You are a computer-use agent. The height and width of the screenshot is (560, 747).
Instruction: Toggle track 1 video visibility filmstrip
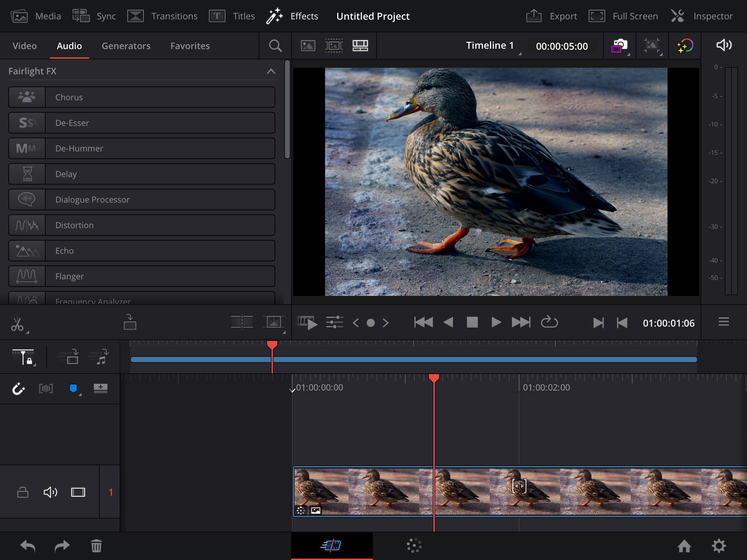tap(78, 492)
